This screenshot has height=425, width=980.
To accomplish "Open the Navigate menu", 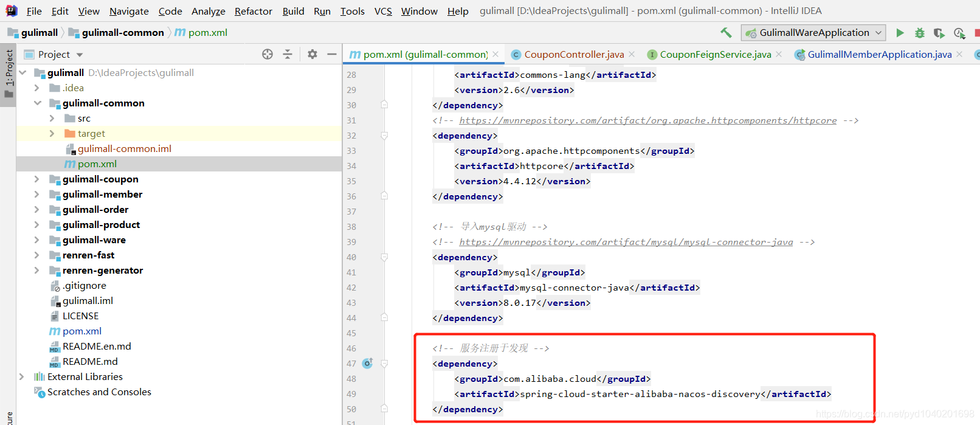I will click(129, 11).
